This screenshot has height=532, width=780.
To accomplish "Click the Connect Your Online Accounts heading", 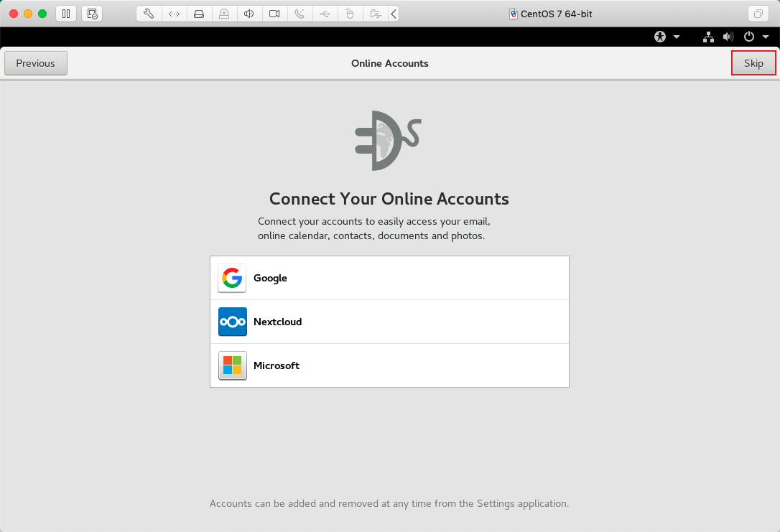I will pos(389,199).
